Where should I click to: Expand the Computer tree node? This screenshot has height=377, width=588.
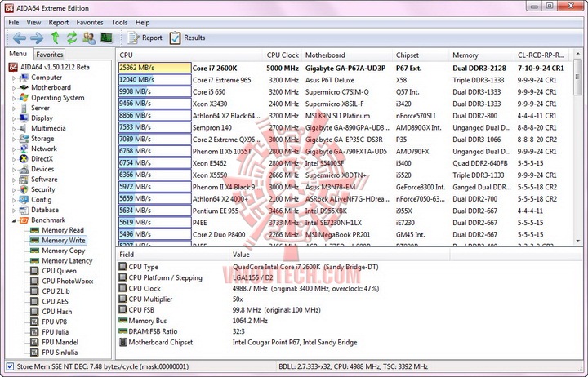point(14,78)
